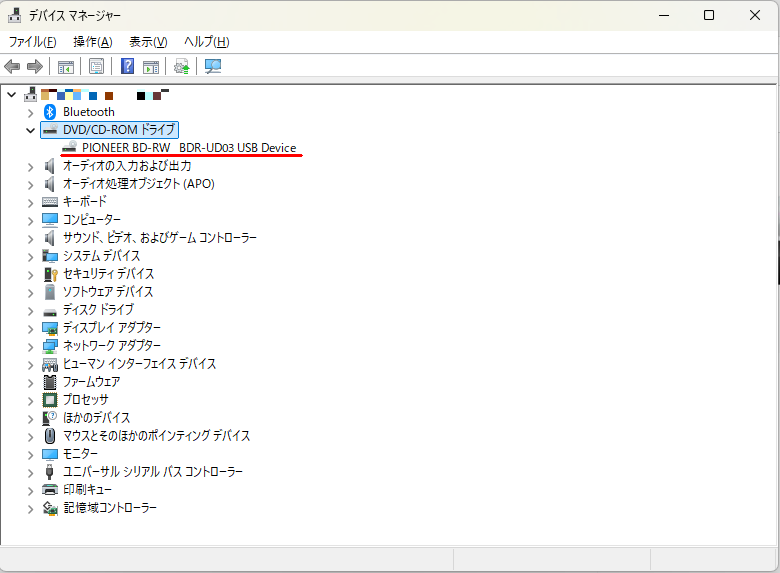Select the キーボード label

(85, 201)
